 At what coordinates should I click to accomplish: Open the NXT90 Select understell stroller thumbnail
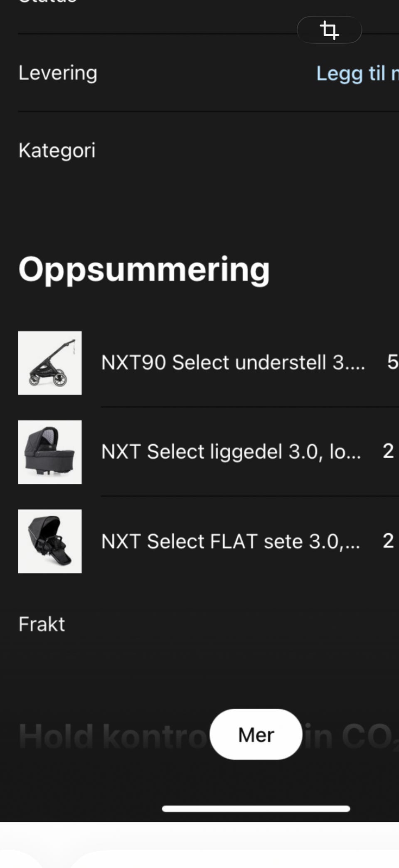pyautogui.click(x=50, y=363)
